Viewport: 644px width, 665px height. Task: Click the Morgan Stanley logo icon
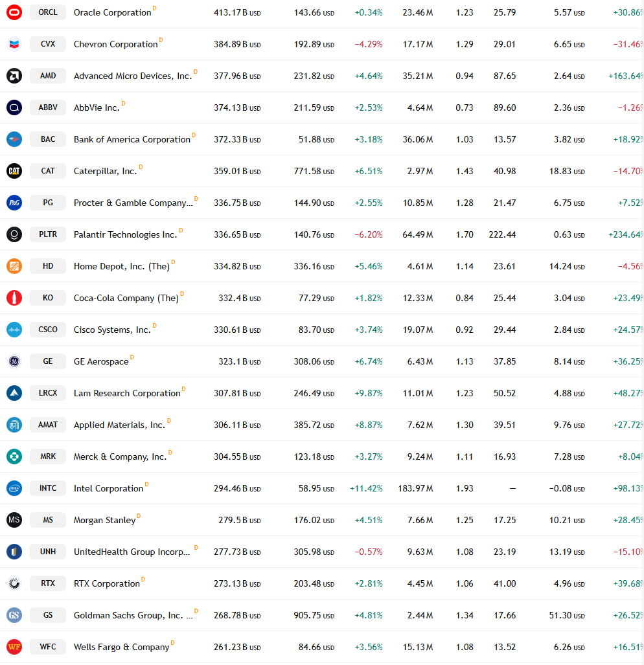tap(14, 520)
